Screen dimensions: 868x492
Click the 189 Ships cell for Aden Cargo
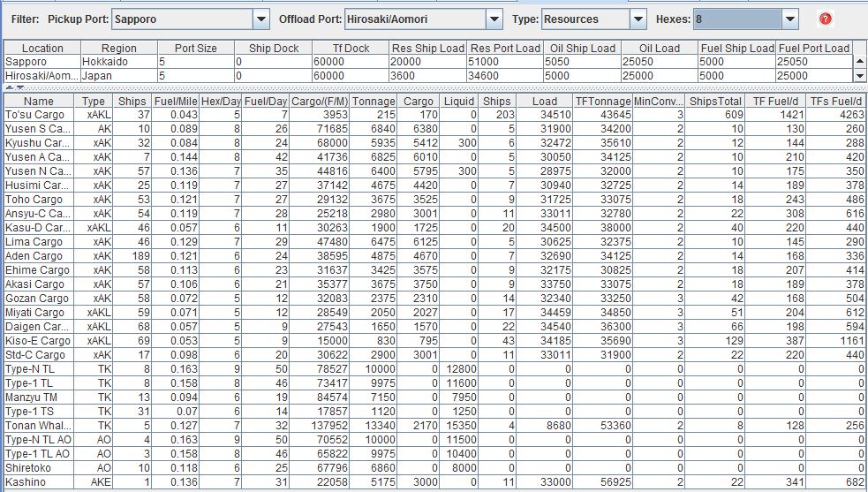click(132, 256)
